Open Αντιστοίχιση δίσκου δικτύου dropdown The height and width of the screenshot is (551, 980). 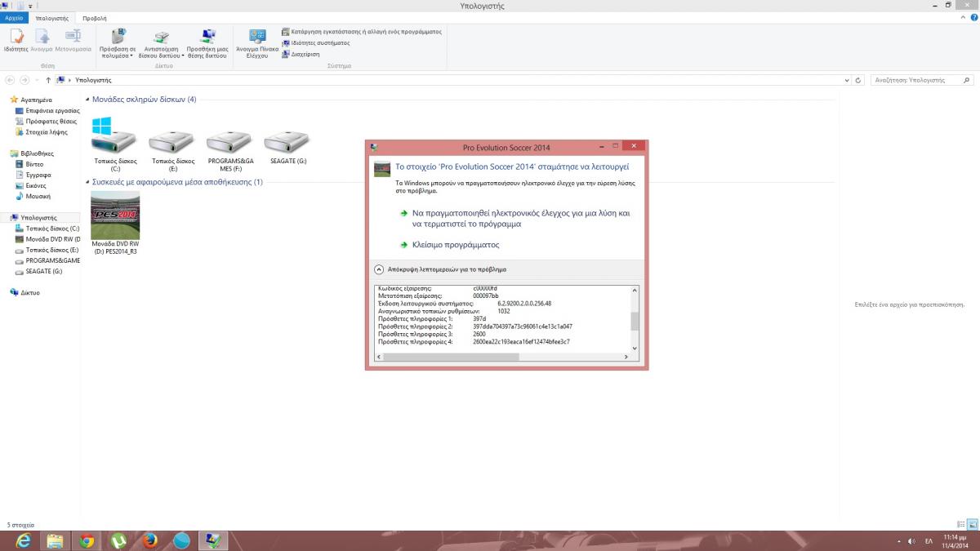(x=162, y=43)
